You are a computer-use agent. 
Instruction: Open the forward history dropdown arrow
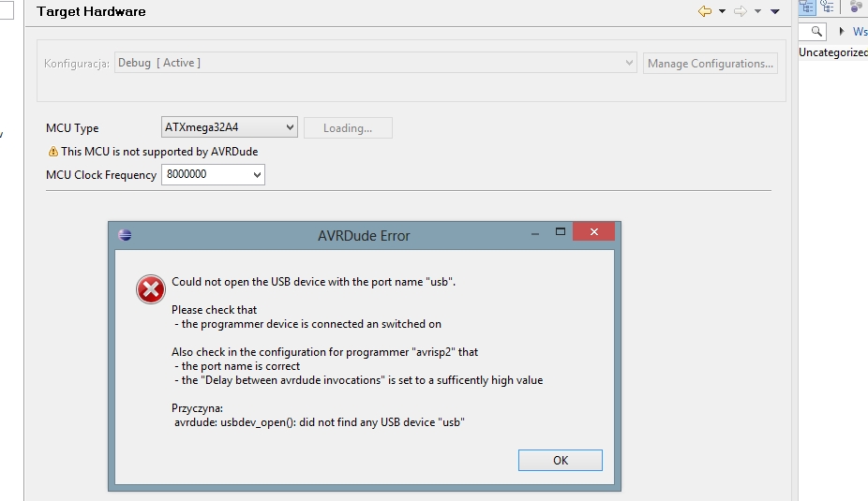pos(757,11)
